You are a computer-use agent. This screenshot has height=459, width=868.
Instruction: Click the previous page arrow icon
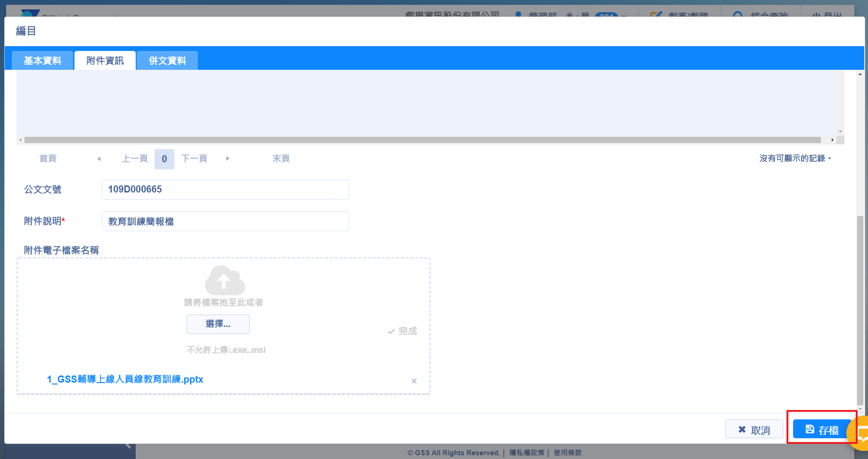pos(99,159)
